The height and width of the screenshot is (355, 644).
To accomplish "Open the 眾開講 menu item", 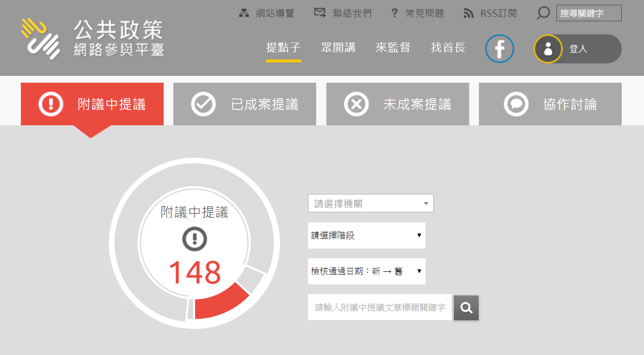I will click(x=338, y=47).
